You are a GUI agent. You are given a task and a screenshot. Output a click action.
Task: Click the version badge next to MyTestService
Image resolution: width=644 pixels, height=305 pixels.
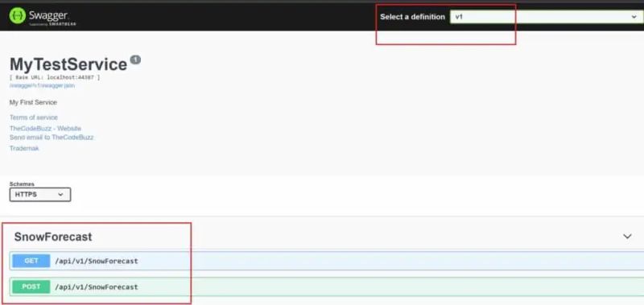(135, 60)
